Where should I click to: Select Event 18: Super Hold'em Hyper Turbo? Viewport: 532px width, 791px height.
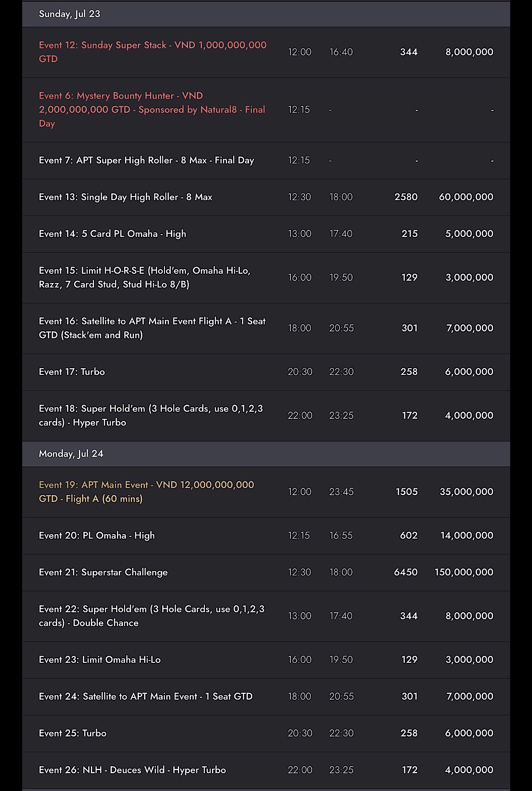[151, 416]
